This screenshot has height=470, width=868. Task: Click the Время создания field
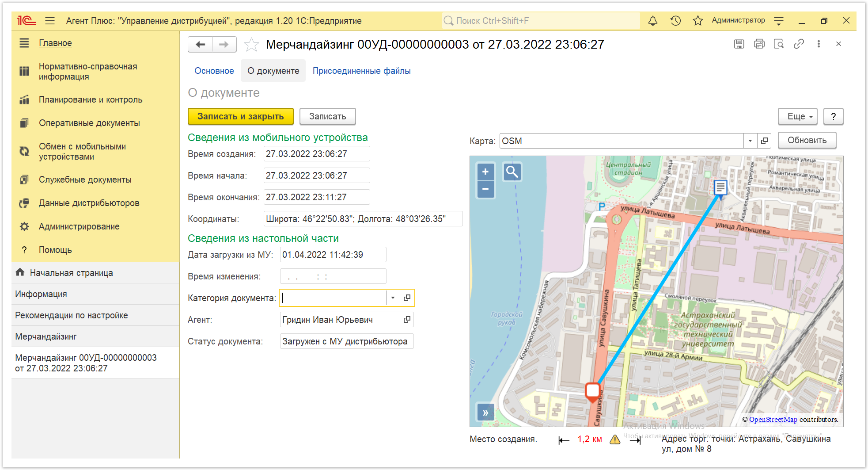[x=317, y=154]
